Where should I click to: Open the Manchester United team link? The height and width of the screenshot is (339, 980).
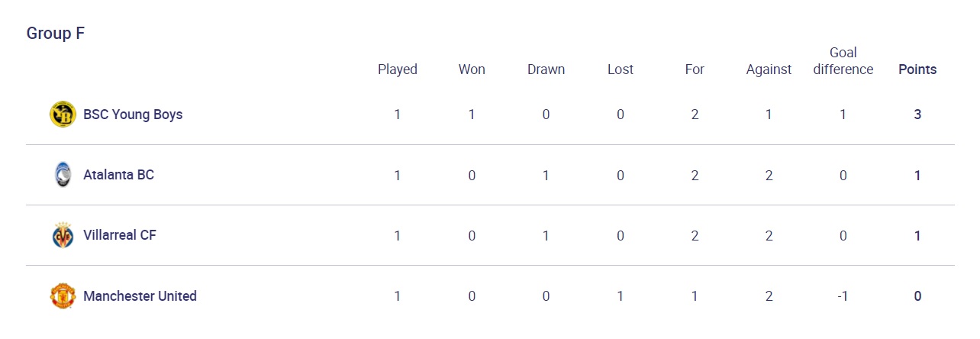pos(140,295)
